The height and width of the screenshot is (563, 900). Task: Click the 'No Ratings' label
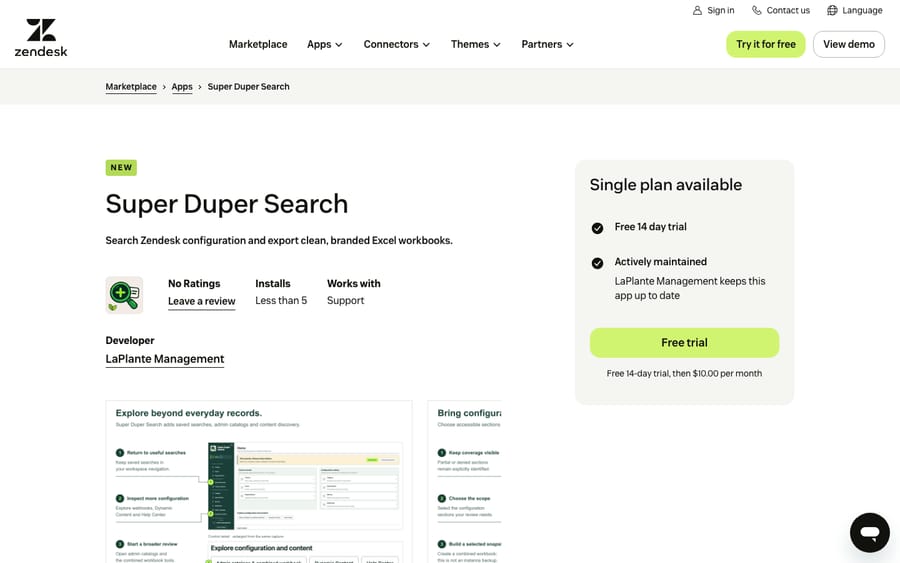(x=194, y=284)
